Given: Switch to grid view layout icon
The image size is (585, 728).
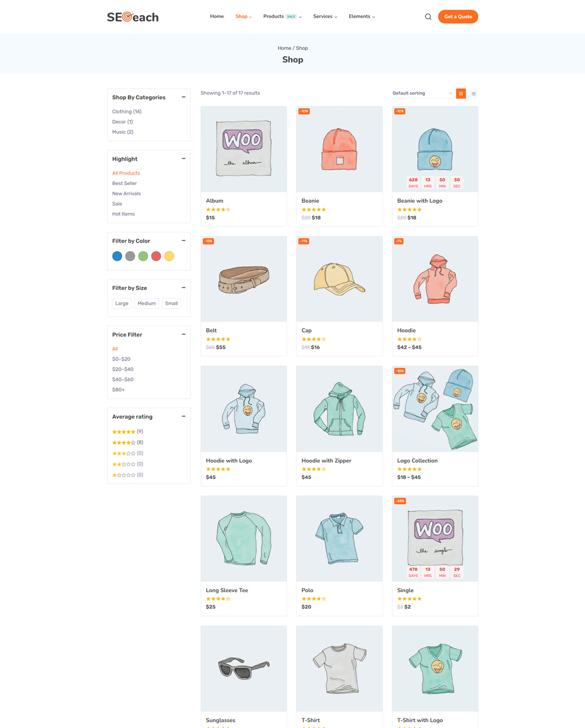Looking at the screenshot, I should (x=461, y=93).
